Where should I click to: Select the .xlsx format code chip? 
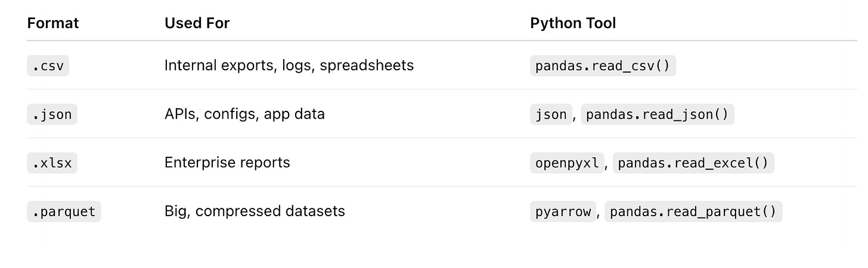click(52, 163)
